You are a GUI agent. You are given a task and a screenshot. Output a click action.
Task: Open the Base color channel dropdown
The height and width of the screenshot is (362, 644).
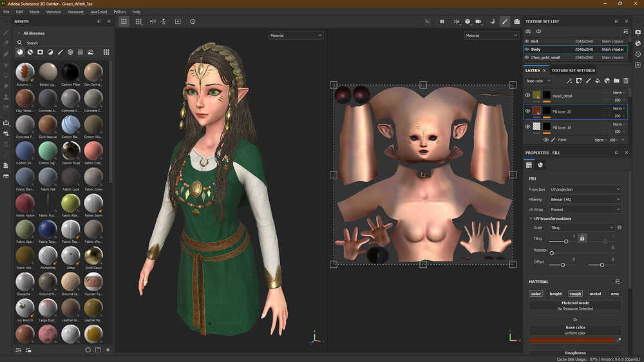point(538,81)
